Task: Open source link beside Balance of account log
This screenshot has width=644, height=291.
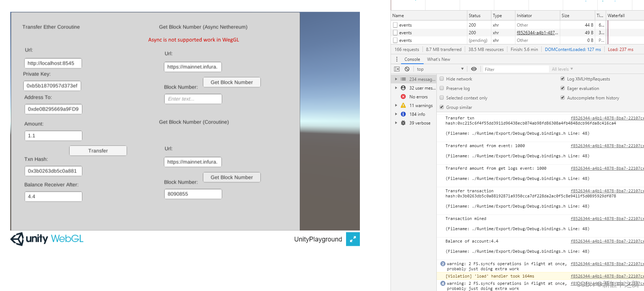Action: pyautogui.click(x=607, y=241)
